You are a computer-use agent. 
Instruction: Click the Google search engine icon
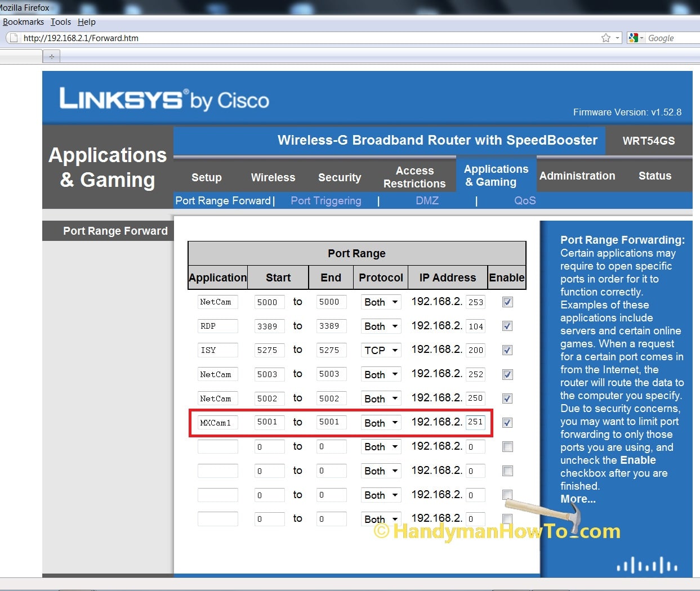(634, 38)
